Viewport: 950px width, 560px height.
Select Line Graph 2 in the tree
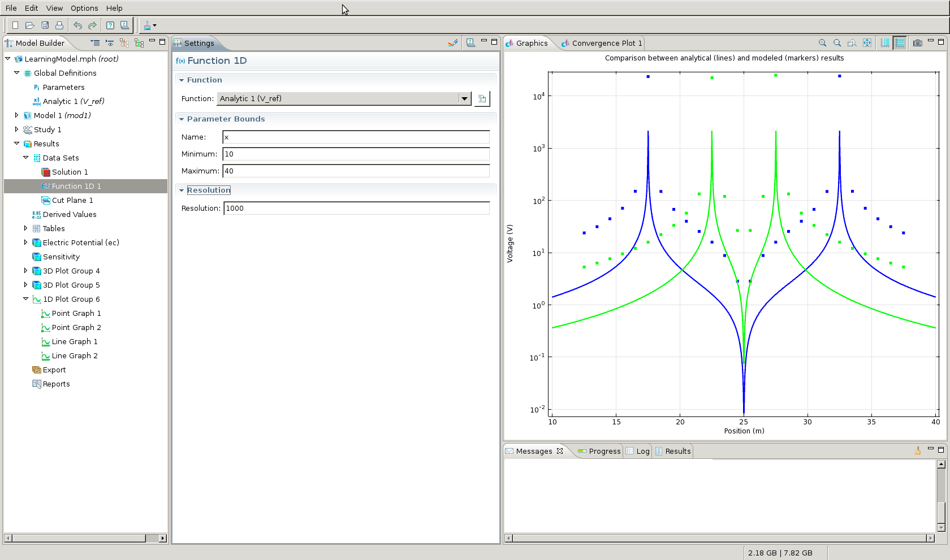pyautogui.click(x=75, y=356)
